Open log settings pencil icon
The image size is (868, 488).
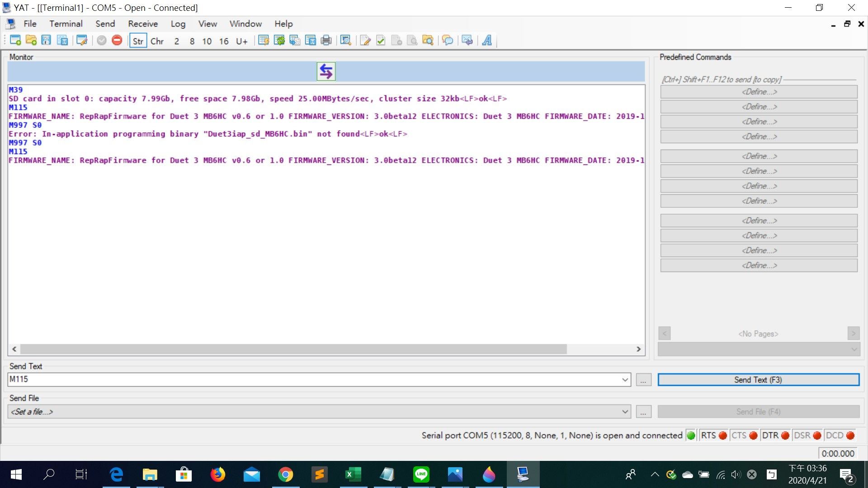tap(365, 40)
